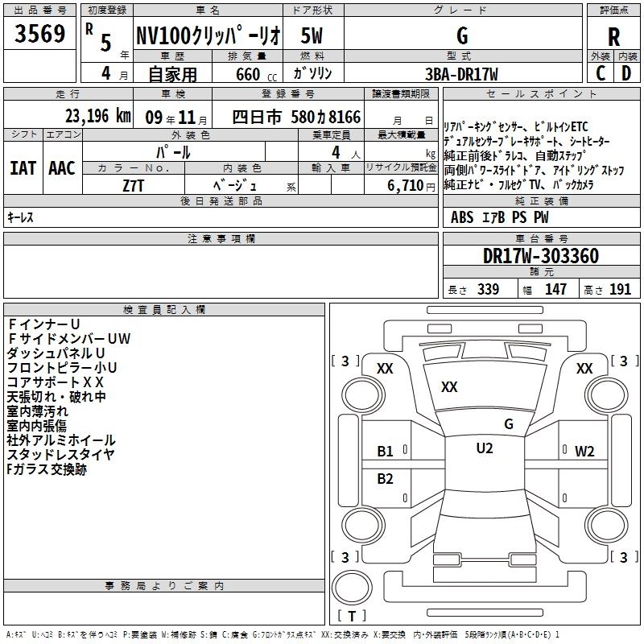Click the B1 mark on the diagram
Screen dimensions: 644x644
(x=385, y=452)
